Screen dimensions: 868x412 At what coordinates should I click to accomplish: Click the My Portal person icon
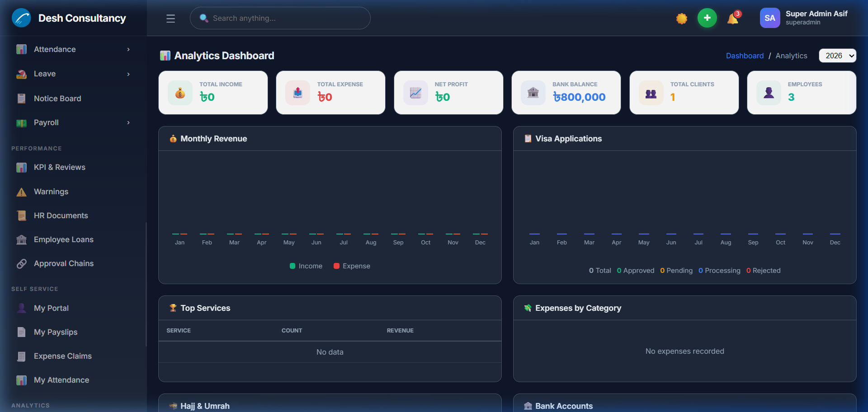21,308
